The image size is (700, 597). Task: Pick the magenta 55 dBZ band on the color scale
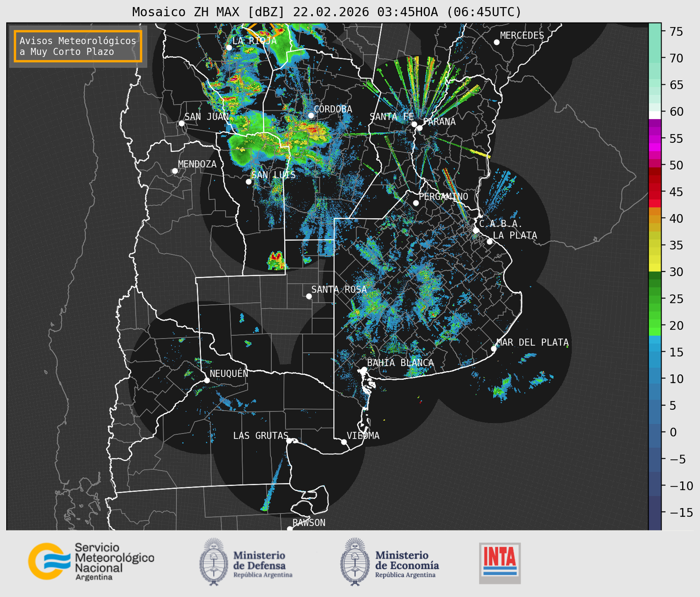(655, 139)
